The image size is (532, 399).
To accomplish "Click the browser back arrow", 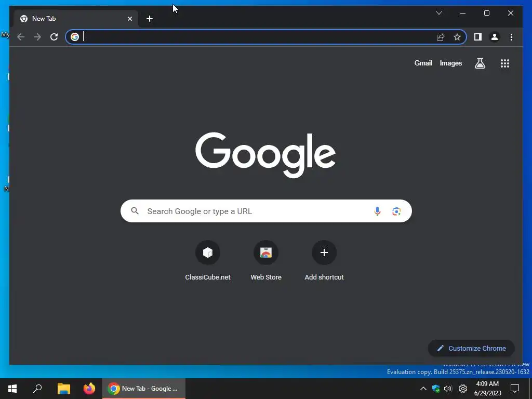I will point(21,37).
